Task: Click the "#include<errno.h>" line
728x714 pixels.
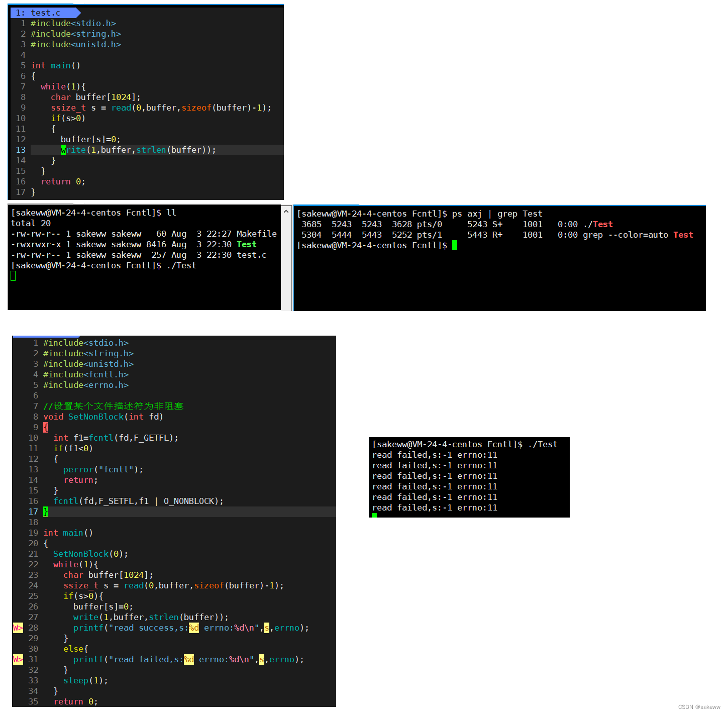Action: pyautogui.click(x=86, y=385)
